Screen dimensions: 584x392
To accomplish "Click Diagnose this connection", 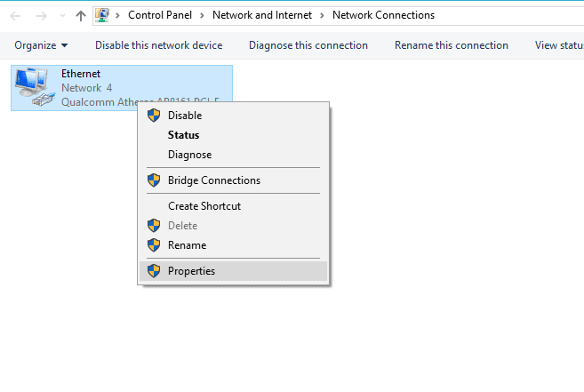I will [x=308, y=45].
